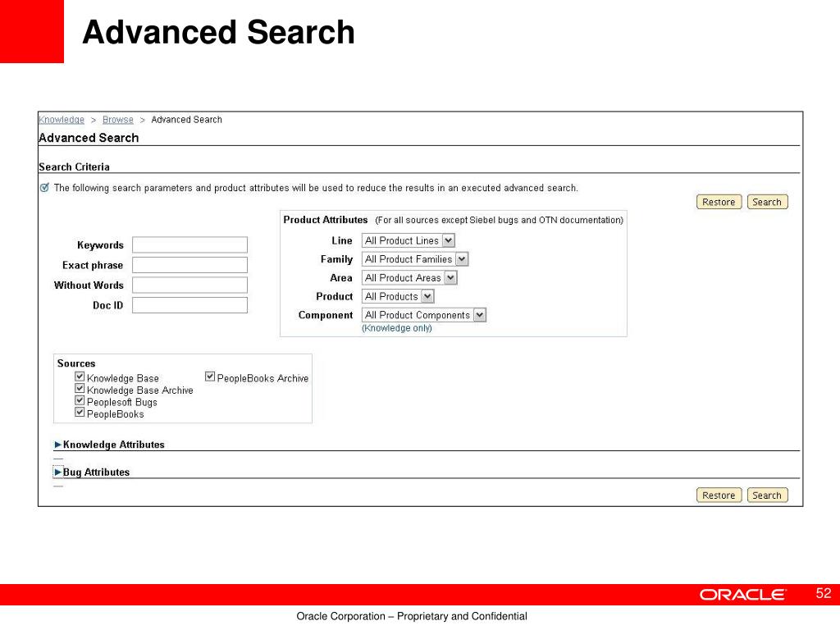Focus the Exact phrase input field
Screen dimensions: 840x630
(189, 265)
